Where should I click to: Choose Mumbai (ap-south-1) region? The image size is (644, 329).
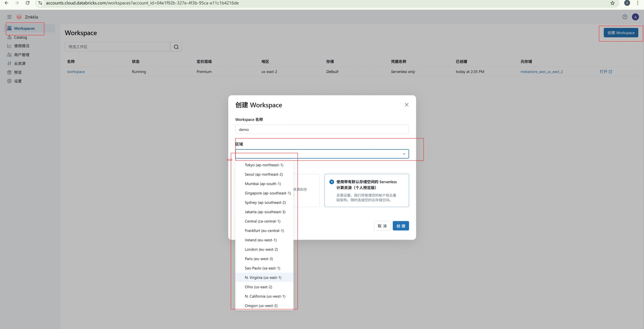264,184
